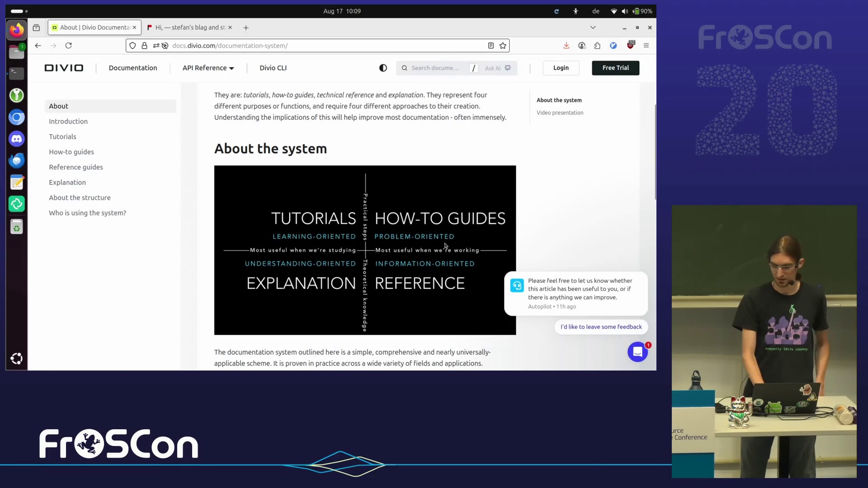Open Firefox from the dock
The width and height of the screenshot is (868, 488).
pos(17,30)
